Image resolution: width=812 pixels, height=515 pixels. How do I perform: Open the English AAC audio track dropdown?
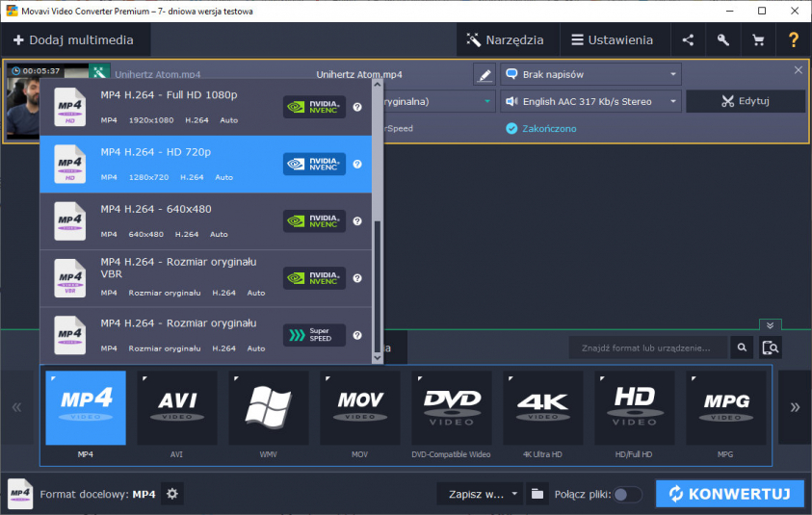[x=589, y=101]
